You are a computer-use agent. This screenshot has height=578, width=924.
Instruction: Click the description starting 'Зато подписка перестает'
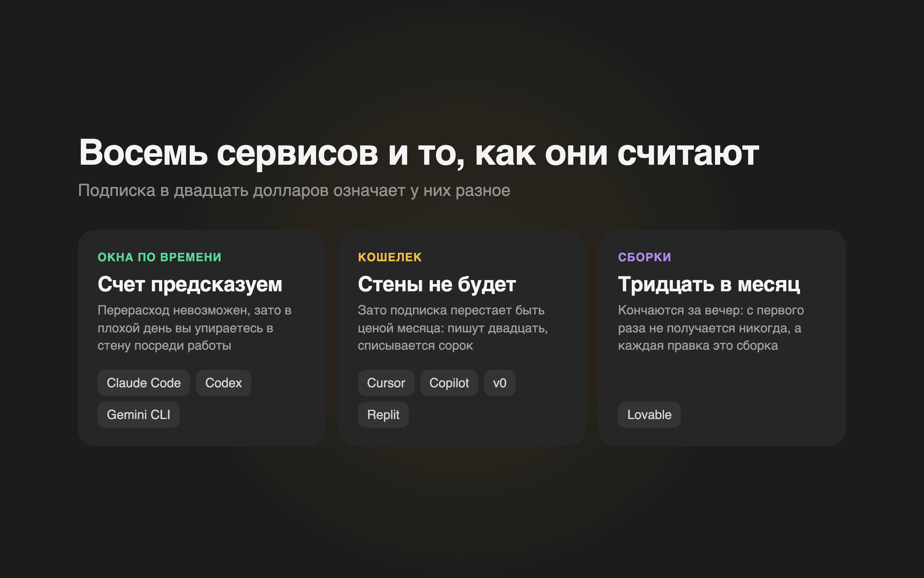[x=453, y=328]
